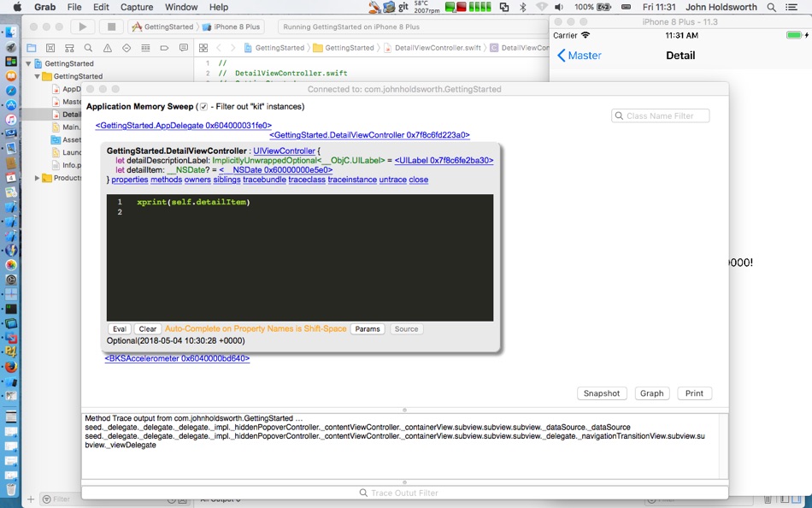Image resolution: width=812 pixels, height=508 pixels.
Task: Open the Debug navigator icon
Action: pos(145,48)
